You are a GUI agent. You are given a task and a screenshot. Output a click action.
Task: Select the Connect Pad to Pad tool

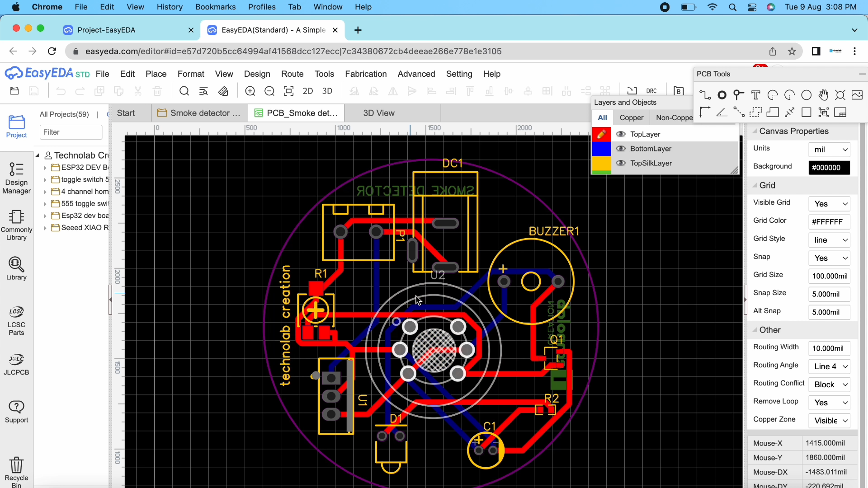[x=739, y=112]
